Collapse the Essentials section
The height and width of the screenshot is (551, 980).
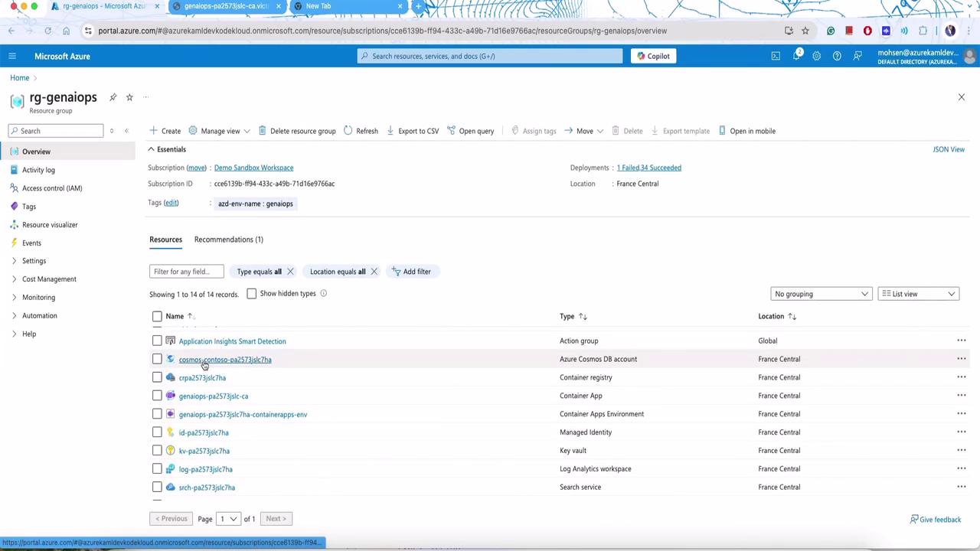[167, 149]
